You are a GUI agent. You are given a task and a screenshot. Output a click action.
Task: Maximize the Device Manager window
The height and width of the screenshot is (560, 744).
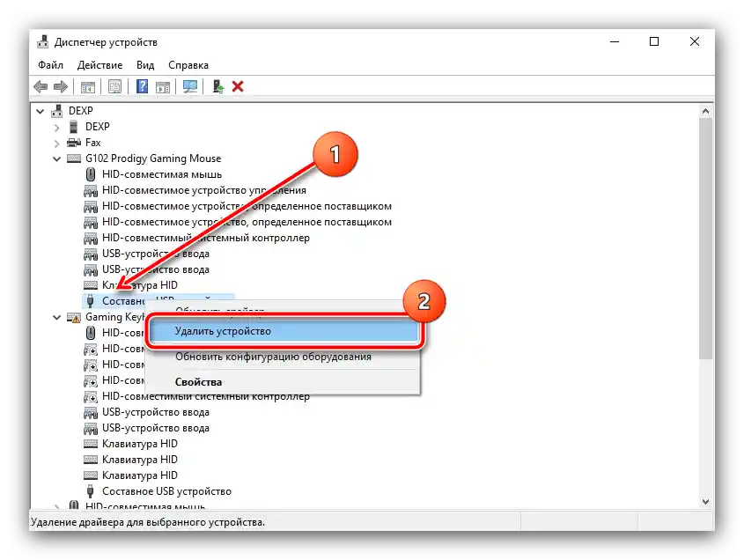[654, 41]
